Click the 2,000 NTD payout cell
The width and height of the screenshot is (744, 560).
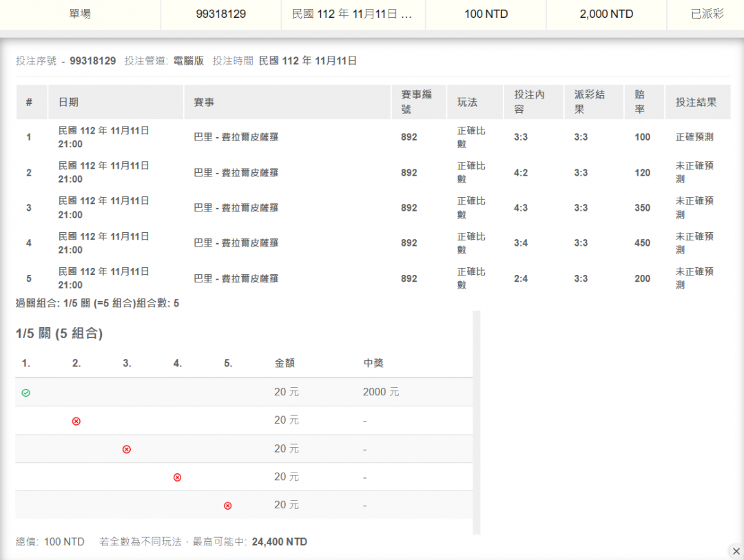[606, 14]
